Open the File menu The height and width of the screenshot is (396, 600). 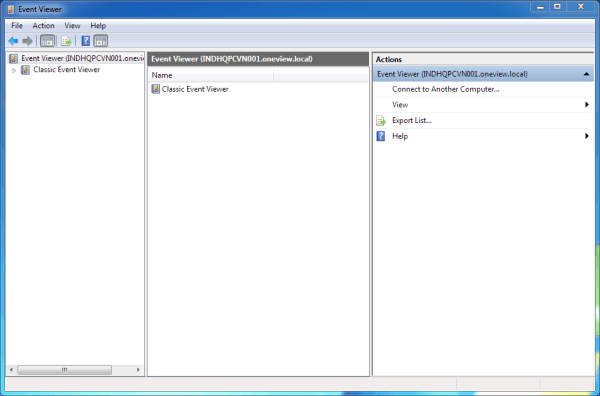[x=17, y=26]
